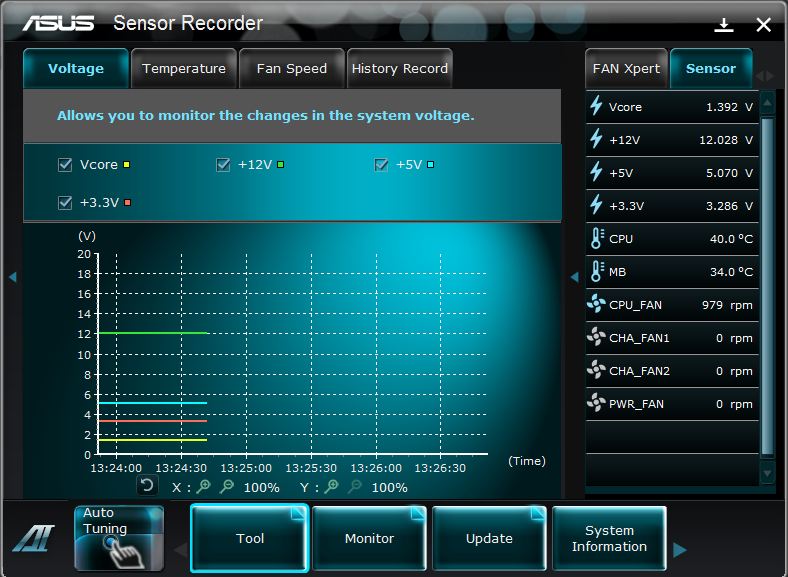Click the sensor list scrollbar thumb
Image resolution: width=788 pixels, height=577 pixels.
[x=767, y=287]
